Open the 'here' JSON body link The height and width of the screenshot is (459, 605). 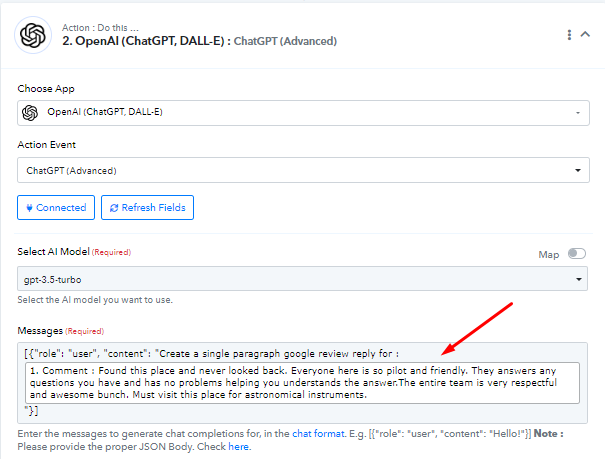238,447
